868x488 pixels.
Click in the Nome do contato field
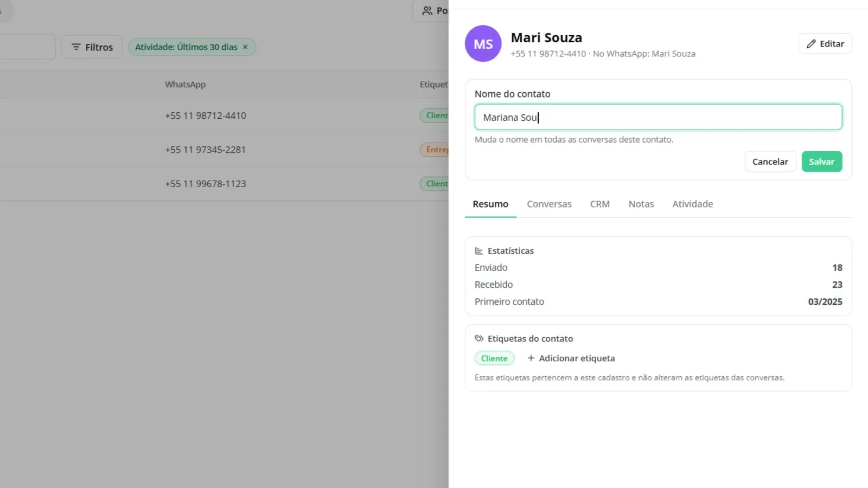coord(659,117)
